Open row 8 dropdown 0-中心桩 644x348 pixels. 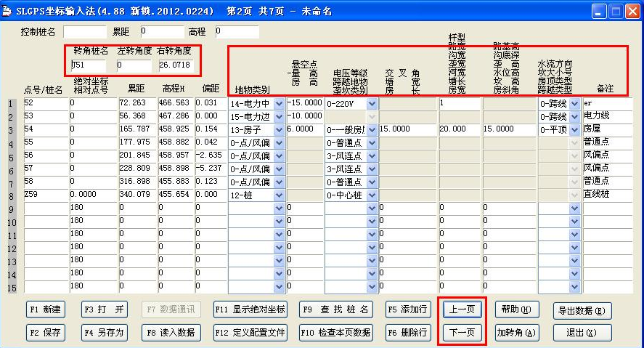coord(372,195)
